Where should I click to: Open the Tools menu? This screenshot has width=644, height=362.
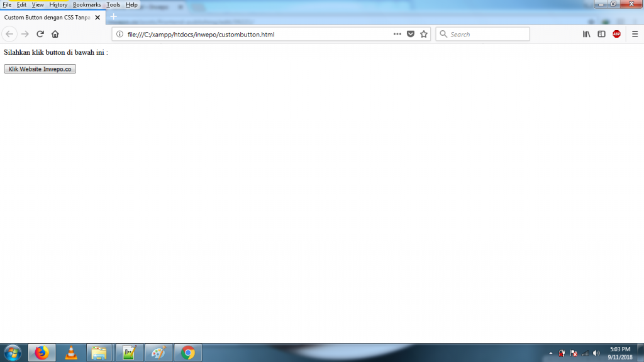(113, 5)
